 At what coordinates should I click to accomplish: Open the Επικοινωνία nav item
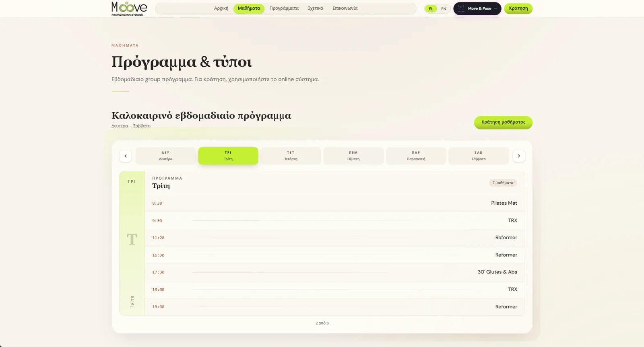[x=345, y=8]
